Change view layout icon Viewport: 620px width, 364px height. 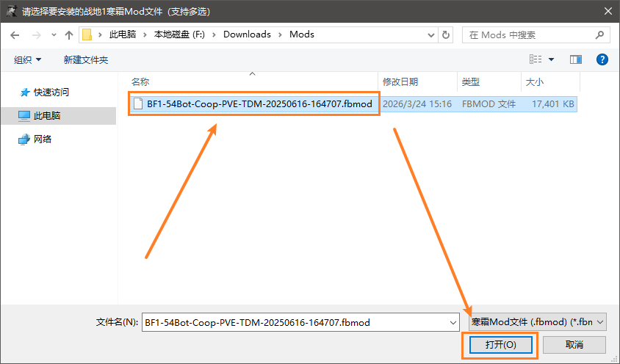(536, 59)
